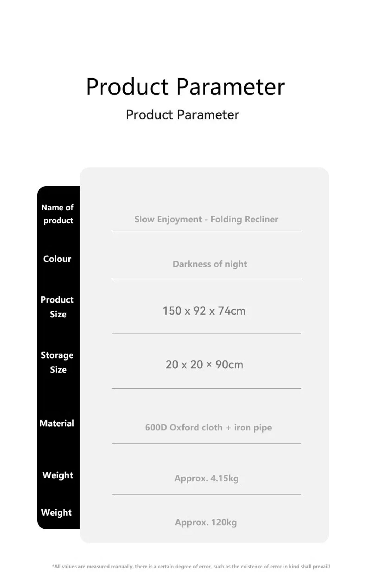The width and height of the screenshot is (366, 588).
Task: Click the 150 x 92 x 74cm dimensions
Action: point(204,311)
